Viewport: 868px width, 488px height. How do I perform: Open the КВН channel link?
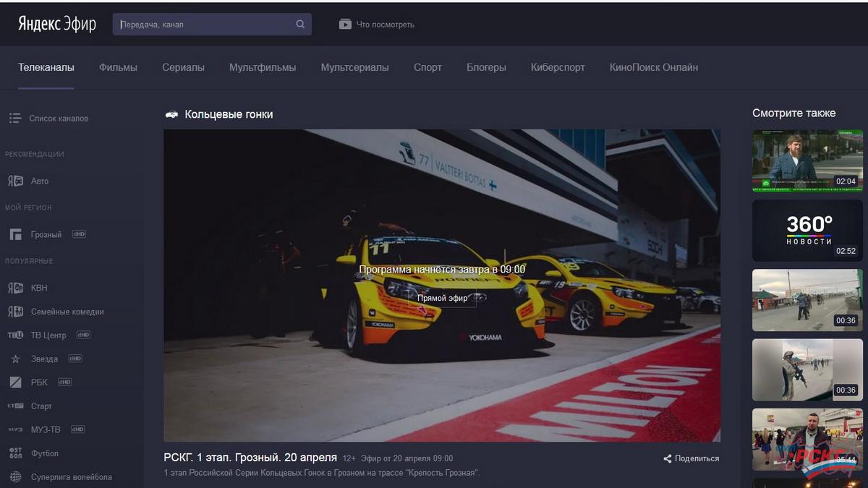point(39,288)
